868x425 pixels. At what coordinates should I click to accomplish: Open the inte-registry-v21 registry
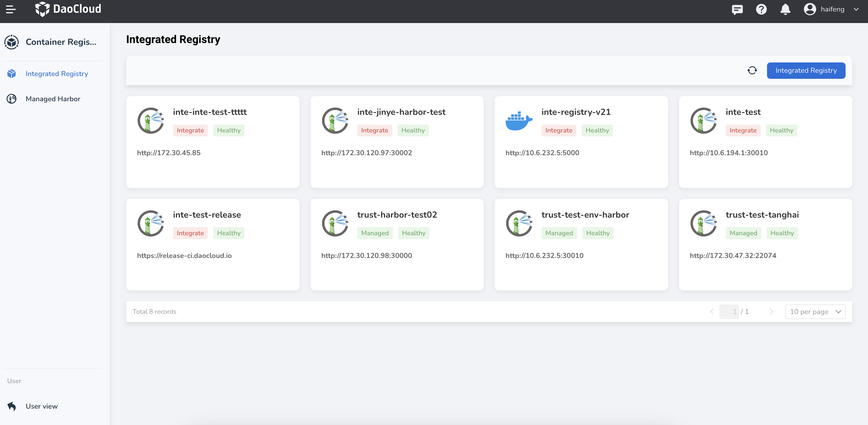[x=576, y=112]
